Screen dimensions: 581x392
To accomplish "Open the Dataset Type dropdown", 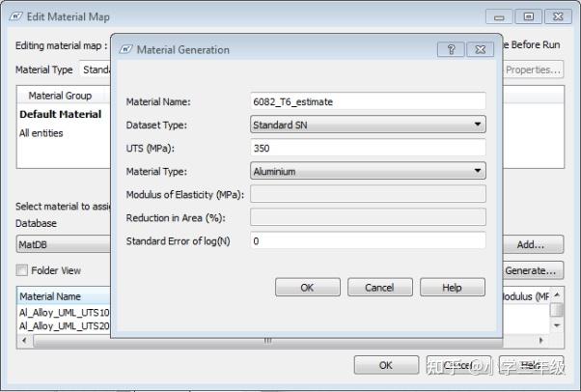I will tap(368, 125).
